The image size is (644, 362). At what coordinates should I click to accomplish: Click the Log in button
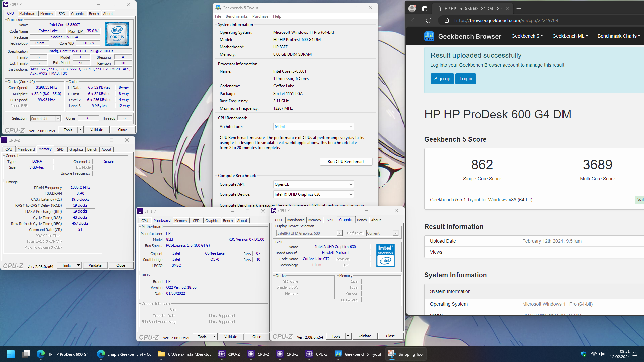466,79
